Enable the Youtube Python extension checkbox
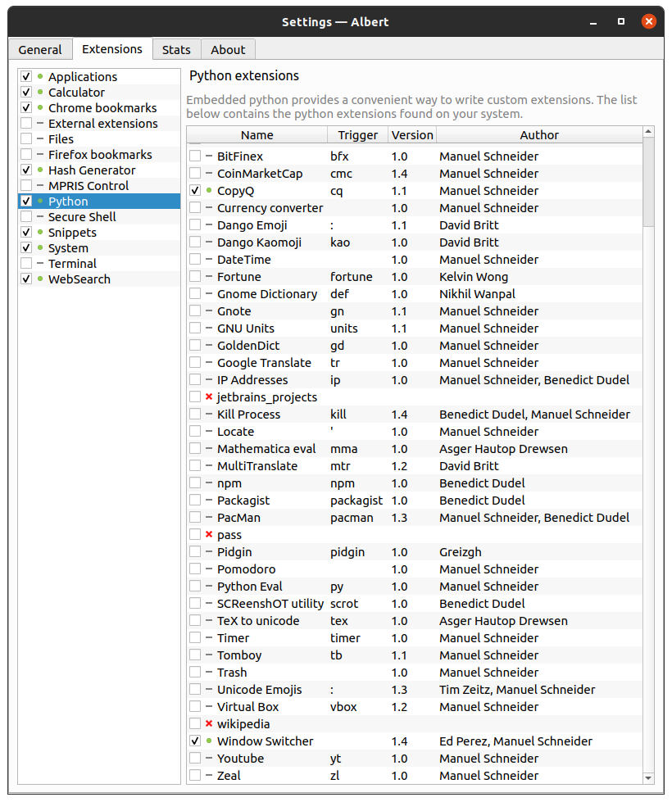This screenshot has height=802, width=672. click(195, 758)
